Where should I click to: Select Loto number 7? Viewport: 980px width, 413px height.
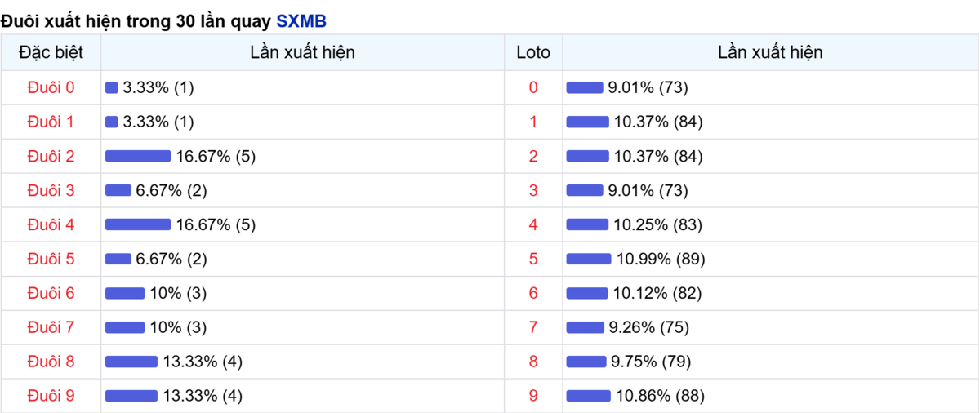533,327
